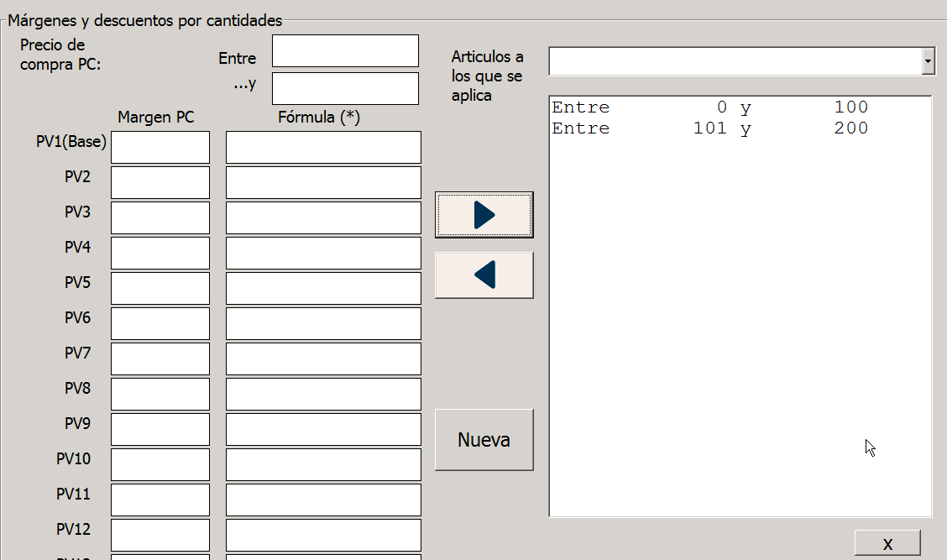Image resolution: width=947 pixels, height=560 pixels.
Task: Click the PV7 Fórmula field
Action: tap(323, 359)
